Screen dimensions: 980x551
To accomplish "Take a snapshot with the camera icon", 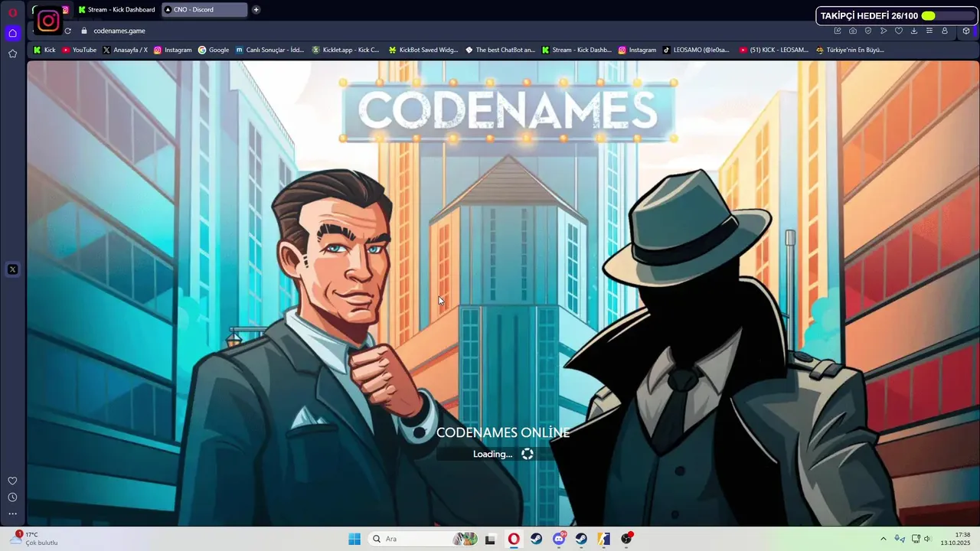I will coord(853,31).
